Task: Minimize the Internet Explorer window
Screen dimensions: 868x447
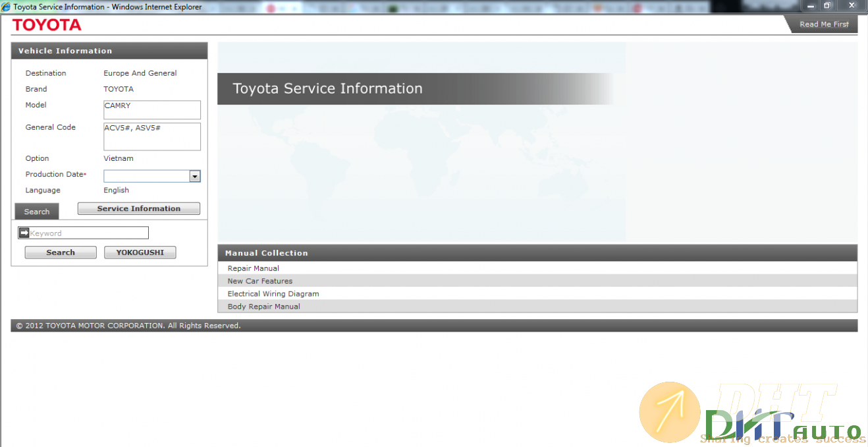Action: pyautogui.click(x=811, y=5)
